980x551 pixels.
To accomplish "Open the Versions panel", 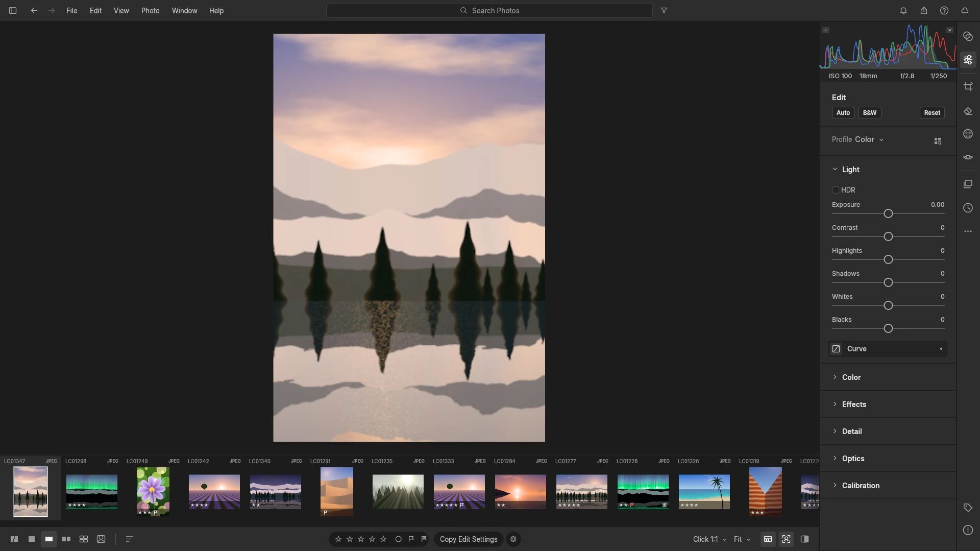I will 968,184.
